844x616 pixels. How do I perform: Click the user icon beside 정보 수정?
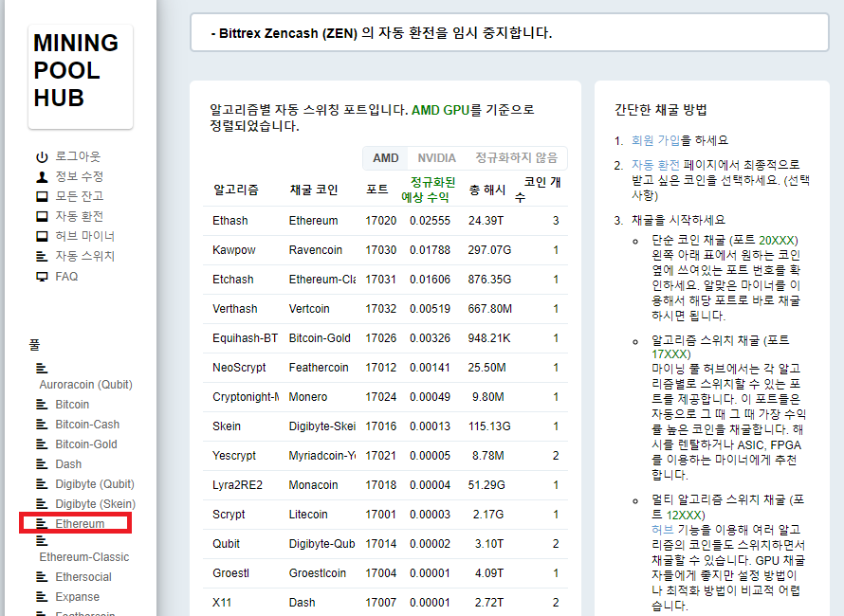coord(42,177)
